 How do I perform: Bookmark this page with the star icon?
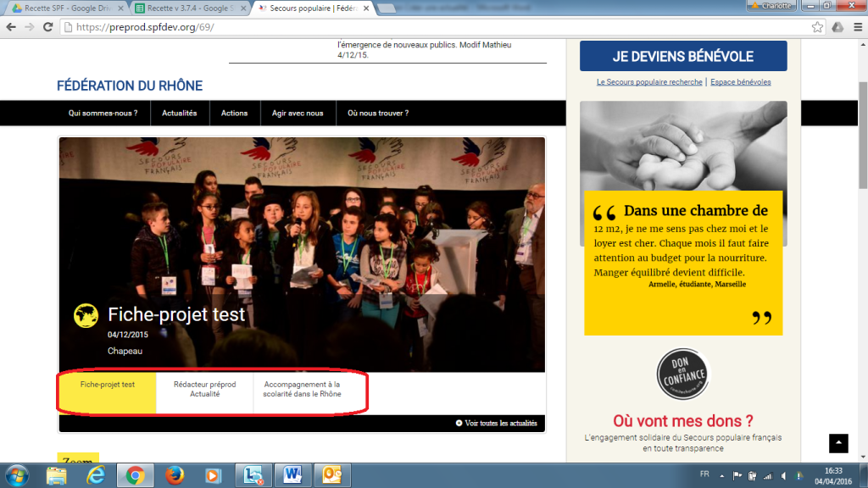click(817, 27)
